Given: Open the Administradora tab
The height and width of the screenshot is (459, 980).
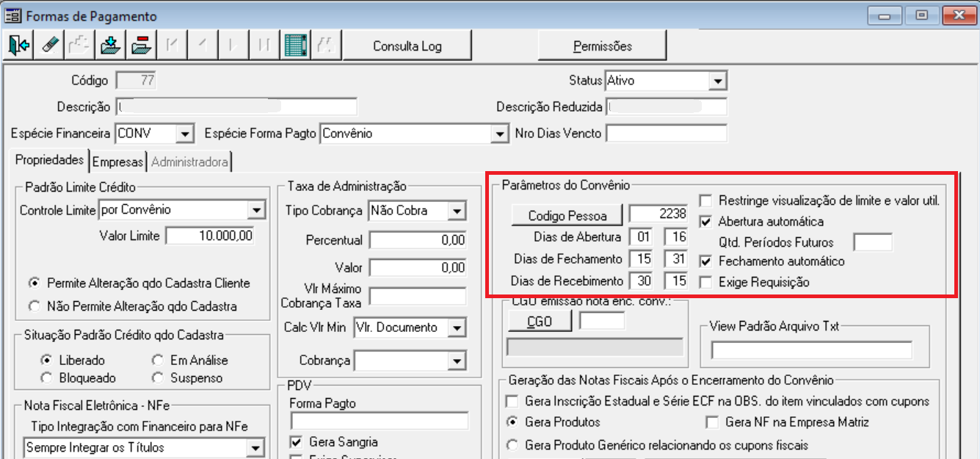Looking at the screenshot, I should tap(189, 162).
